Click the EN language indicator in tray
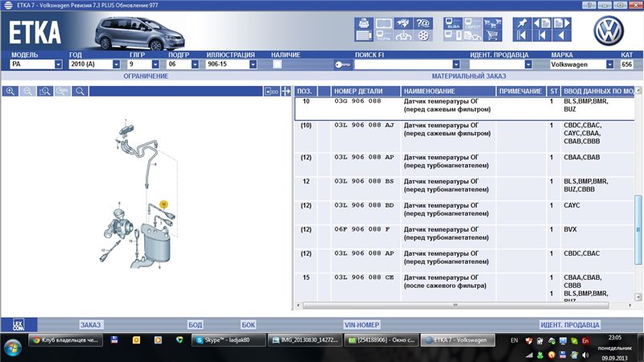Screen dimensions: 644x362 (x=514, y=340)
